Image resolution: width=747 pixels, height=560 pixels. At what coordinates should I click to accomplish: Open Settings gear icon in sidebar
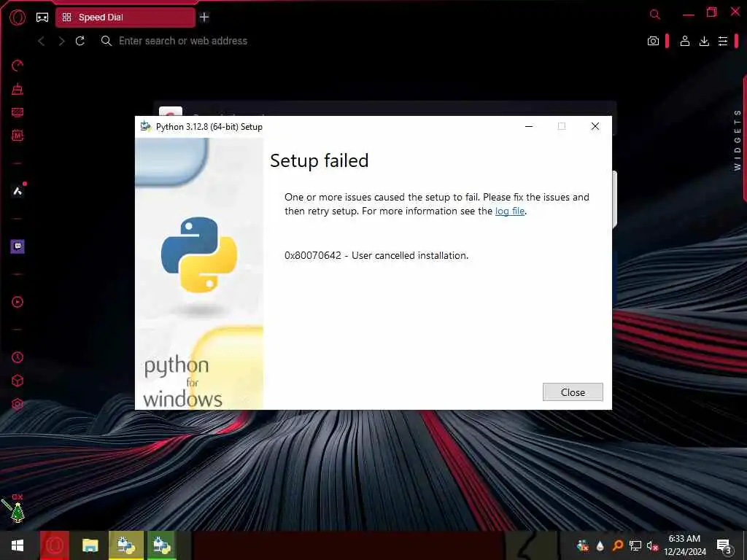[18, 404]
